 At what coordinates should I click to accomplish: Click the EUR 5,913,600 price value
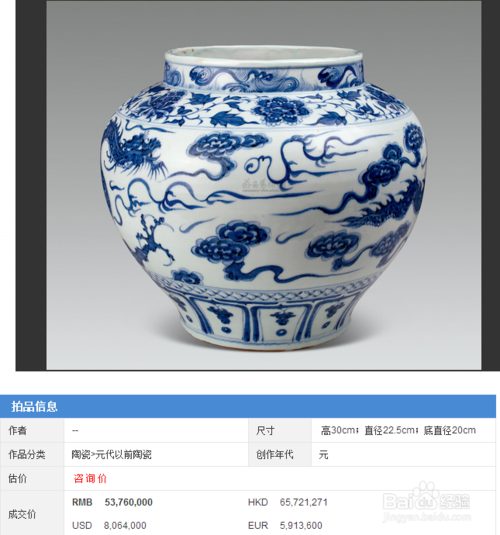285,525
